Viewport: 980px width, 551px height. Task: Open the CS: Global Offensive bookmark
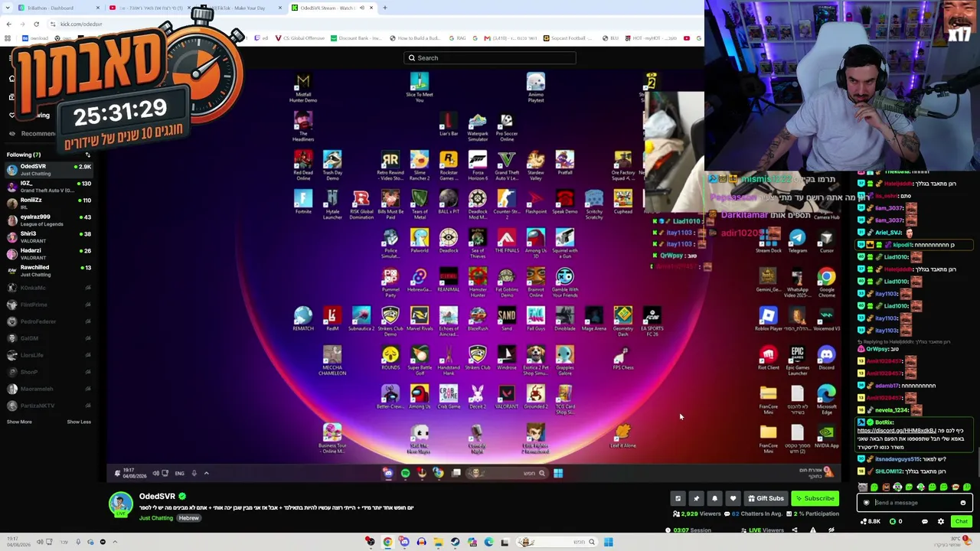(x=299, y=38)
